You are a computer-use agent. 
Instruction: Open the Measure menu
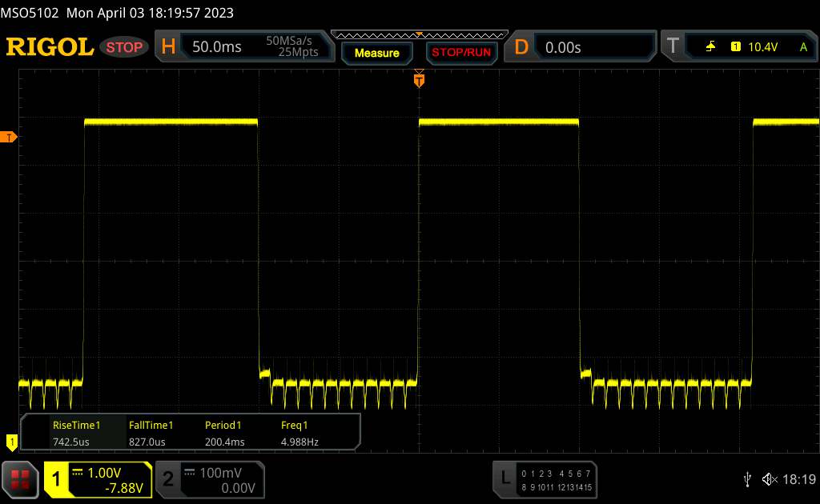(376, 53)
